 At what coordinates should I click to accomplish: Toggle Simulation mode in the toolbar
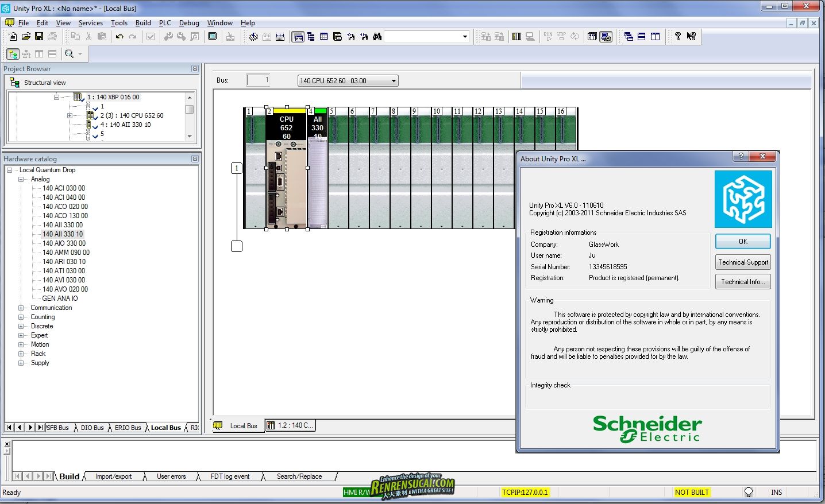(x=606, y=36)
